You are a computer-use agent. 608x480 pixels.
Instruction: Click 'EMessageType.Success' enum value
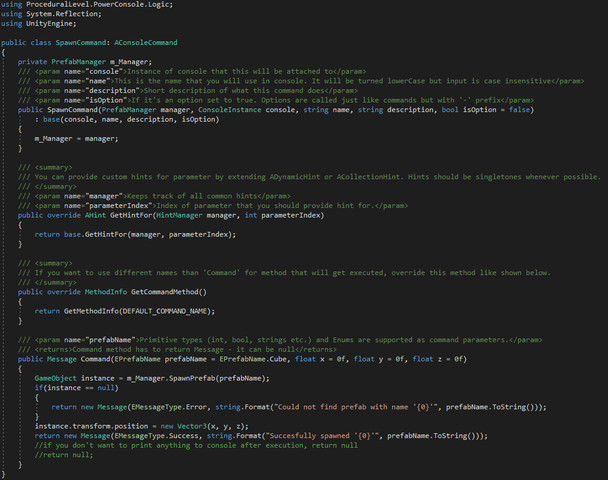(x=156, y=436)
